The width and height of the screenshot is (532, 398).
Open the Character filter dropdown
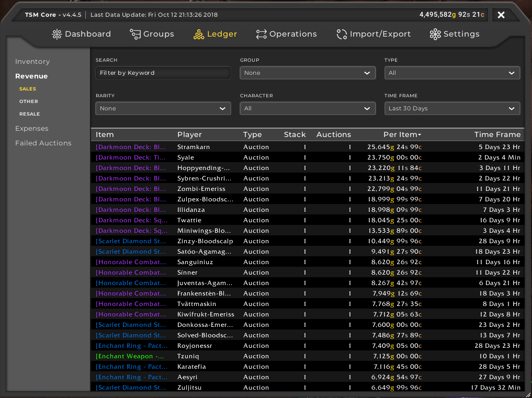coord(308,108)
